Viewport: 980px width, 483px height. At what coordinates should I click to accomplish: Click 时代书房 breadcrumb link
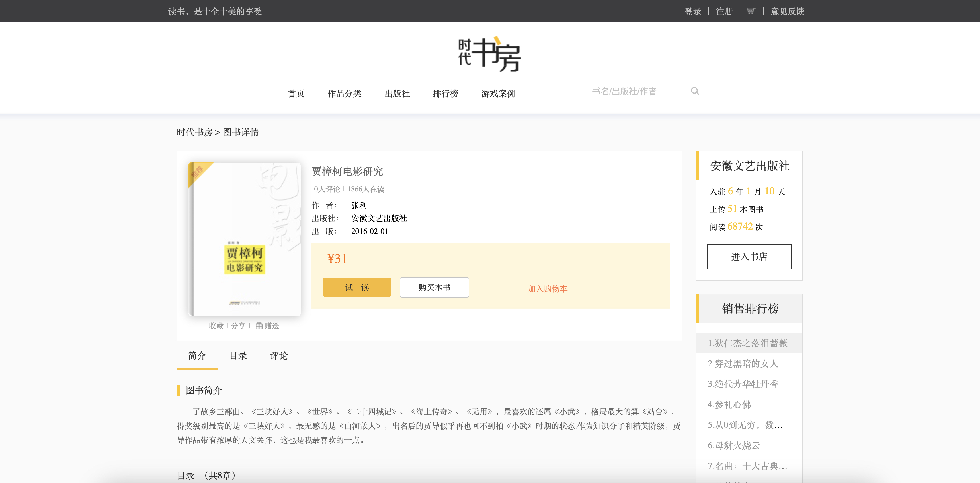tap(194, 132)
